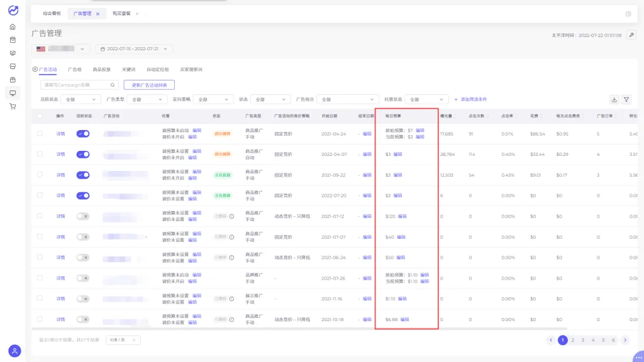The width and height of the screenshot is (644, 362).
Task: Click 编辑 next to the $6.88 daily budget
Action: coord(404,319)
